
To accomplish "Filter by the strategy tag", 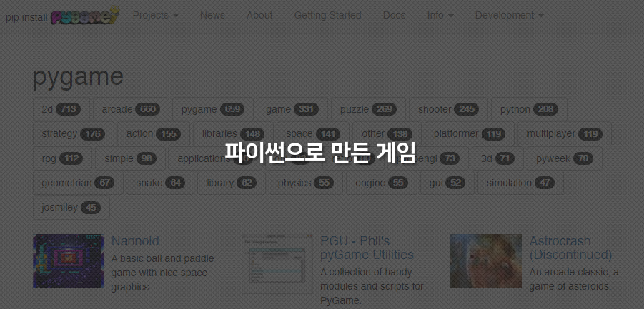I will [73, 134].
